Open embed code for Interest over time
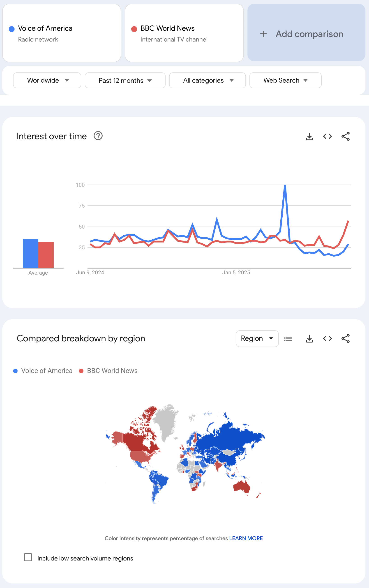 327,137
